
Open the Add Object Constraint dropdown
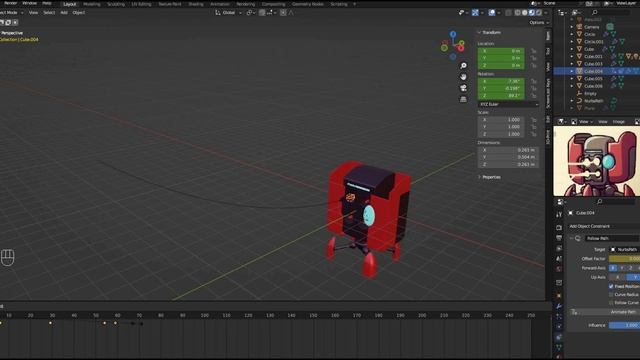pyautogui.click(x=604, y=226)
